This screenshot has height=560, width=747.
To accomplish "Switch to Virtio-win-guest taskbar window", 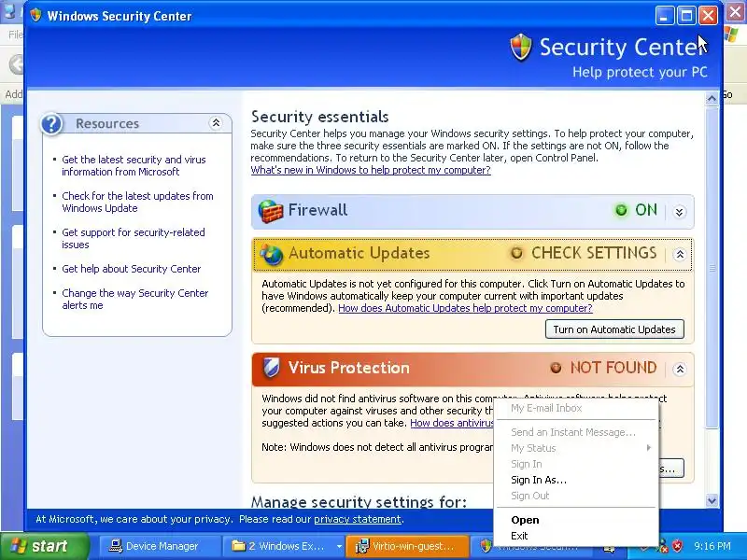I will 406,546.
